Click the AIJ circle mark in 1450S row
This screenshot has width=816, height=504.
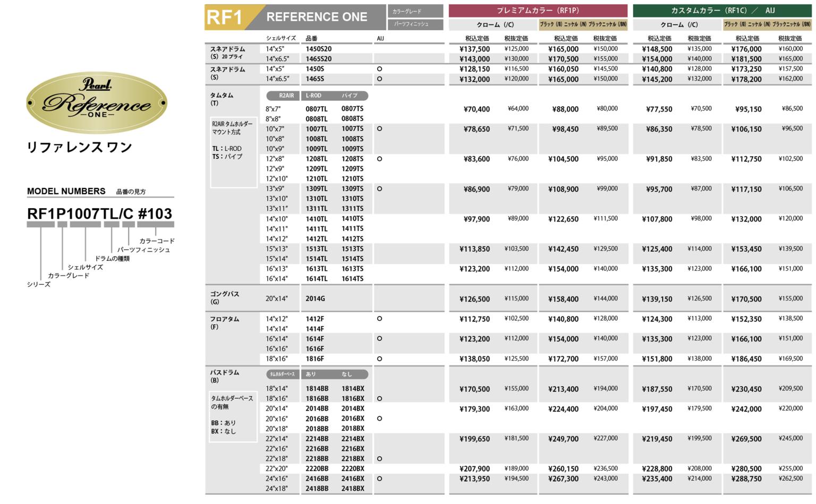379,69
